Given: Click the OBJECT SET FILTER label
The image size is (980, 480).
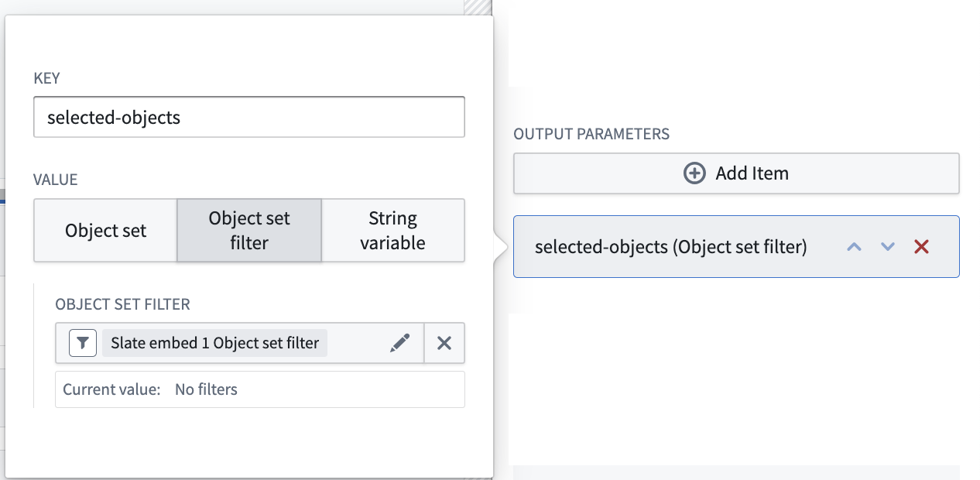Looking at the screenshot, I should point(122,305).
